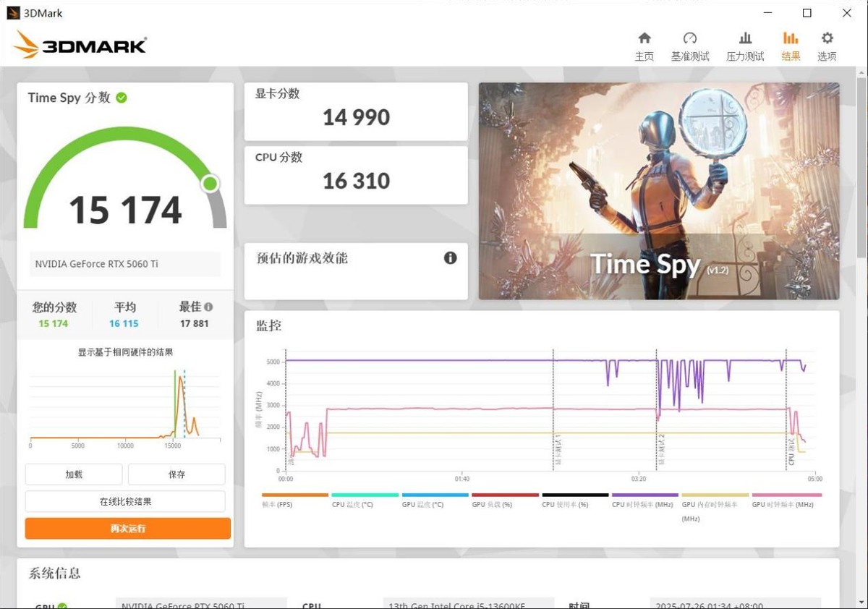Click the CPU 分数 16 310 score card

[356, 175]
